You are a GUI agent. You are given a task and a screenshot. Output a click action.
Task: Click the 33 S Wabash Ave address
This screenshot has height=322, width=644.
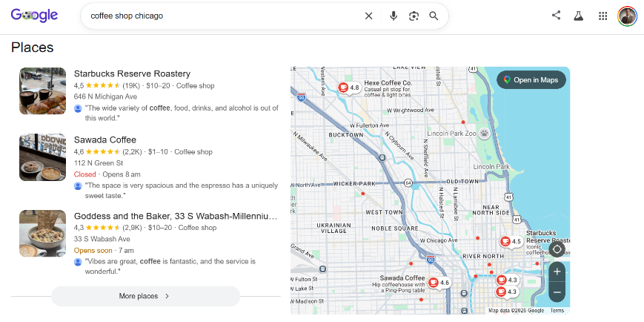click(102, 239)
